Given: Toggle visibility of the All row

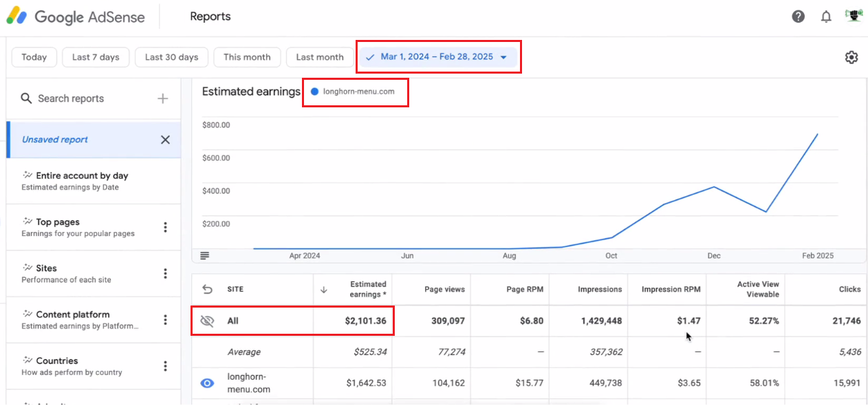Looking at the screenshot, I should pyautogui.click(x=207, y=321).
